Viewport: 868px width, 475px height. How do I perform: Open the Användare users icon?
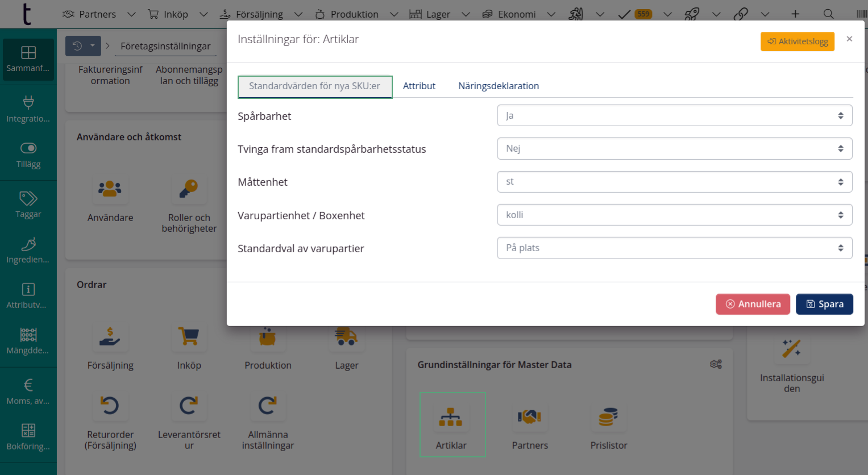[x=110, y=189]
